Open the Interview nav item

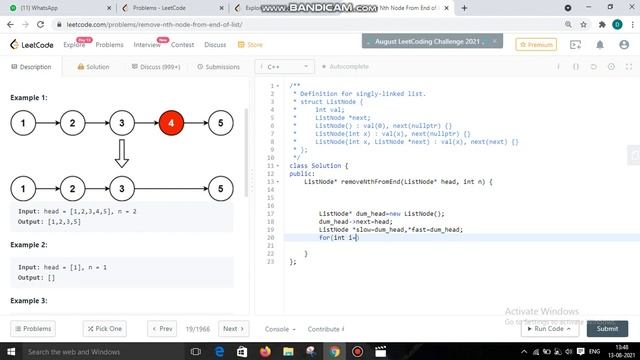[147, 44]
